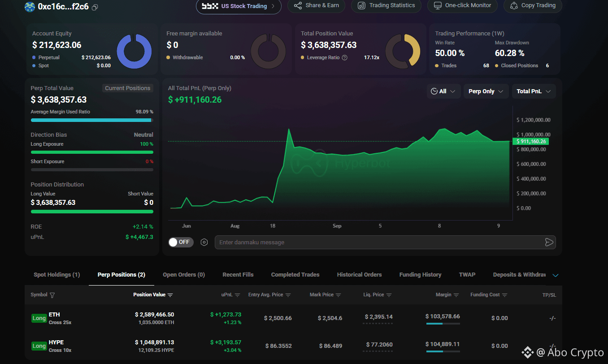Filter symbols with the funnel icon
The height and width of the screenshot is (364, 608).
pos(52,295)
